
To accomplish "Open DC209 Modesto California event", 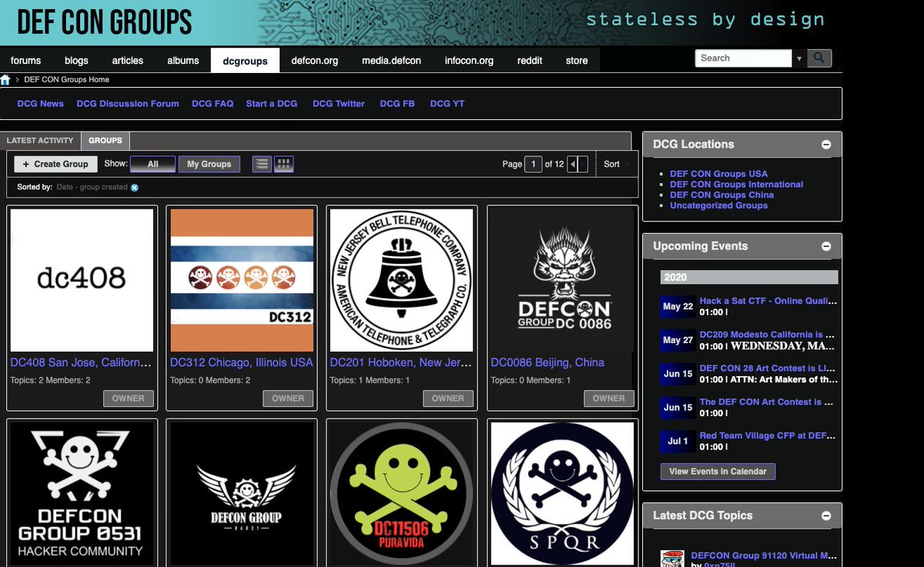I will click(x=768, y=335).
